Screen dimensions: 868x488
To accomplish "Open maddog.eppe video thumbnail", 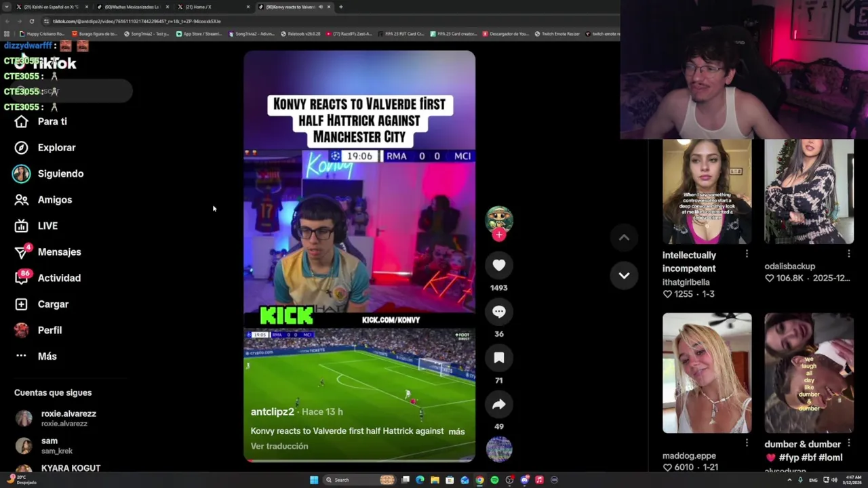I will coord(707,373).
